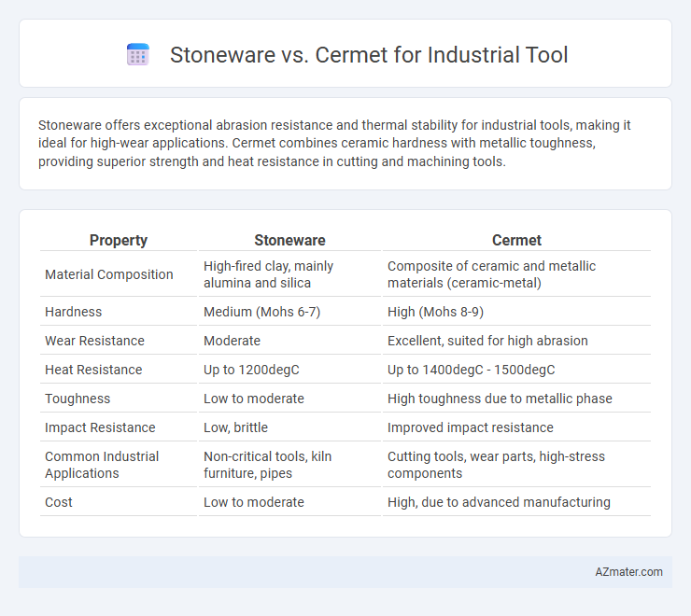
Task: Click the 'Stoneware vs. Cermet for Industrial Tool' heading
Action: pos(369,55)
